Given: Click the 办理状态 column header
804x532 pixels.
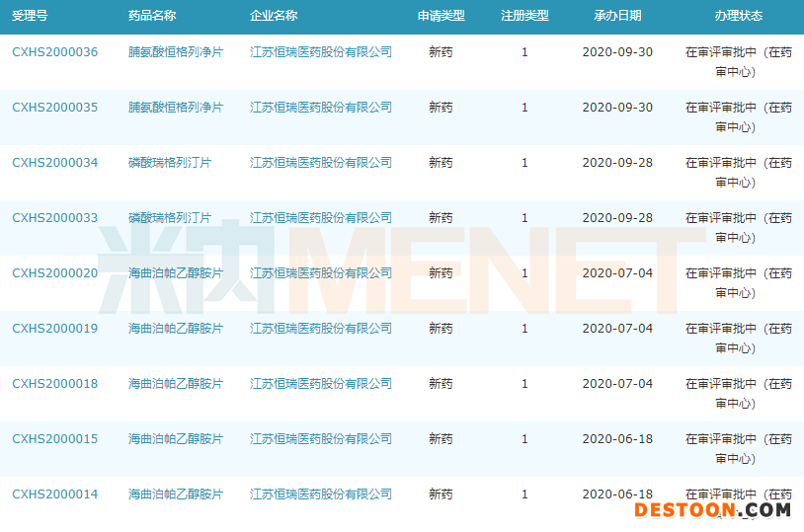Looking at the screenshot, I should [739, 16].
